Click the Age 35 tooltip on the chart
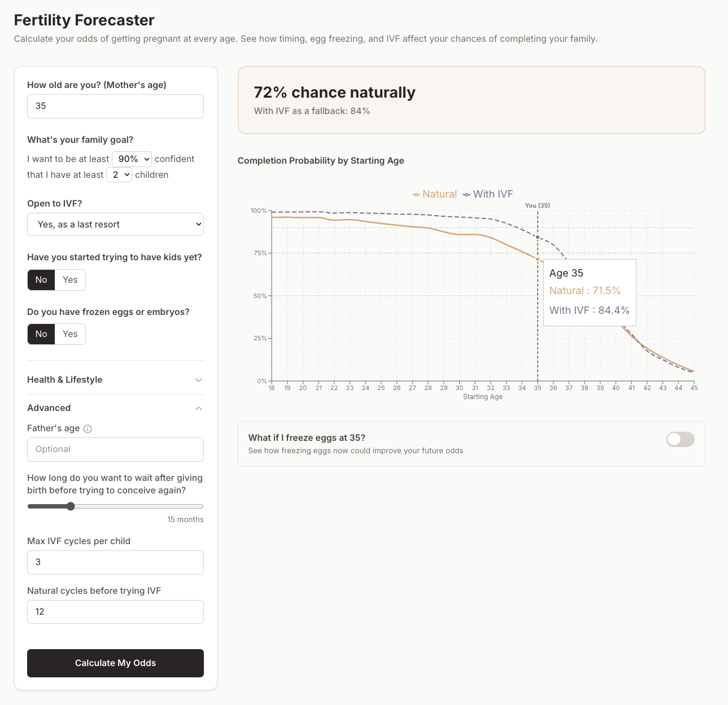728x705 pixels. [590, 292]
